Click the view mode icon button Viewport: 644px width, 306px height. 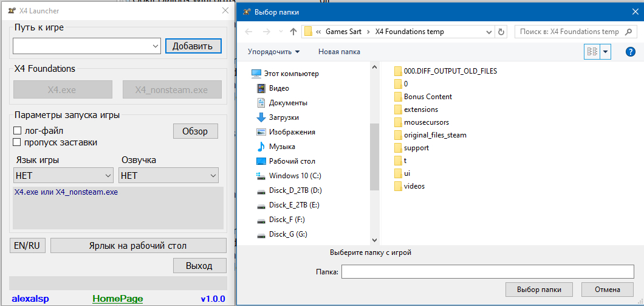[591, 52]
